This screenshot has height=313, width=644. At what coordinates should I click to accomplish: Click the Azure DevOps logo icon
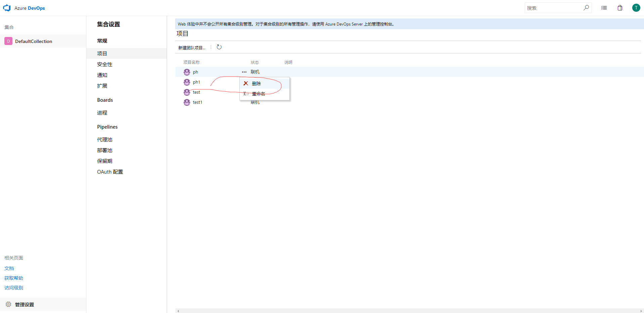[x=7, y=8]
